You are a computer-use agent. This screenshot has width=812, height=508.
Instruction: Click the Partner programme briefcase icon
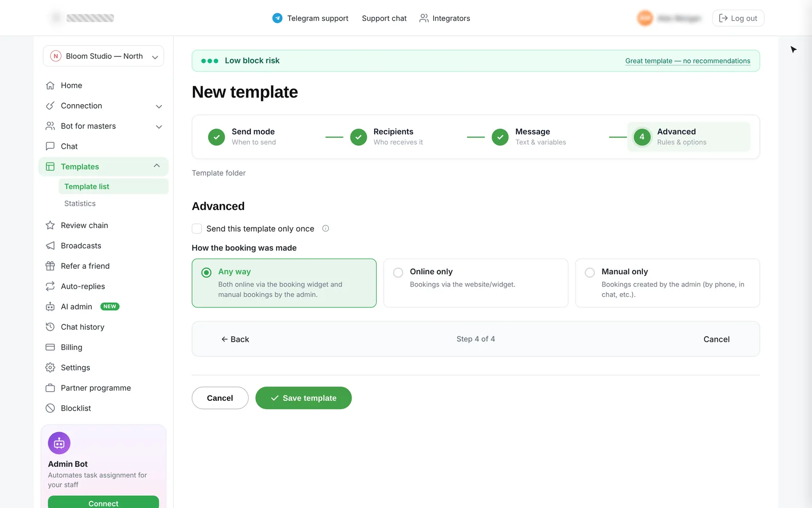[x=50, y=388]
